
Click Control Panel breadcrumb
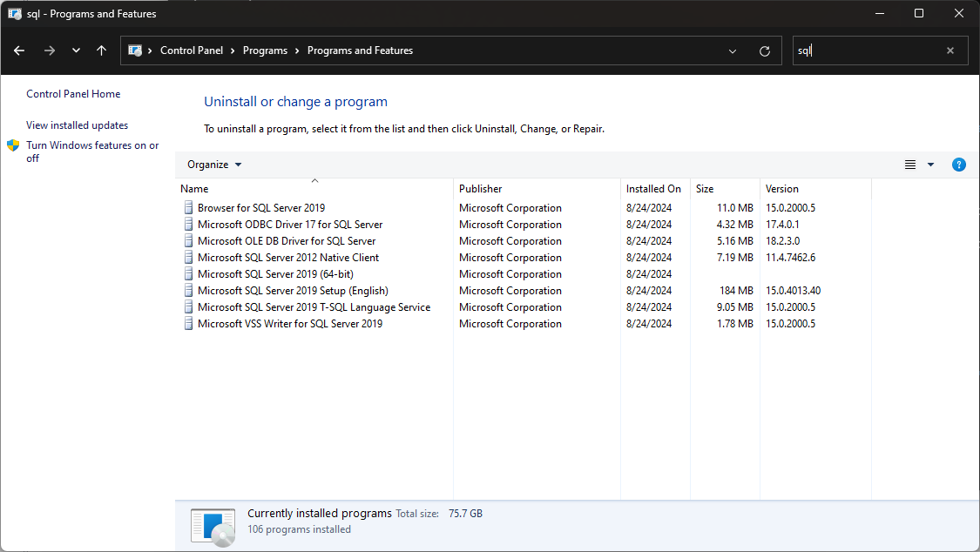coord(192,50)
